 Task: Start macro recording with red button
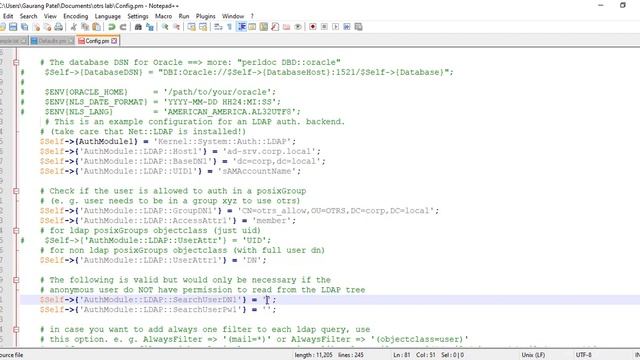tap(313, 27)
